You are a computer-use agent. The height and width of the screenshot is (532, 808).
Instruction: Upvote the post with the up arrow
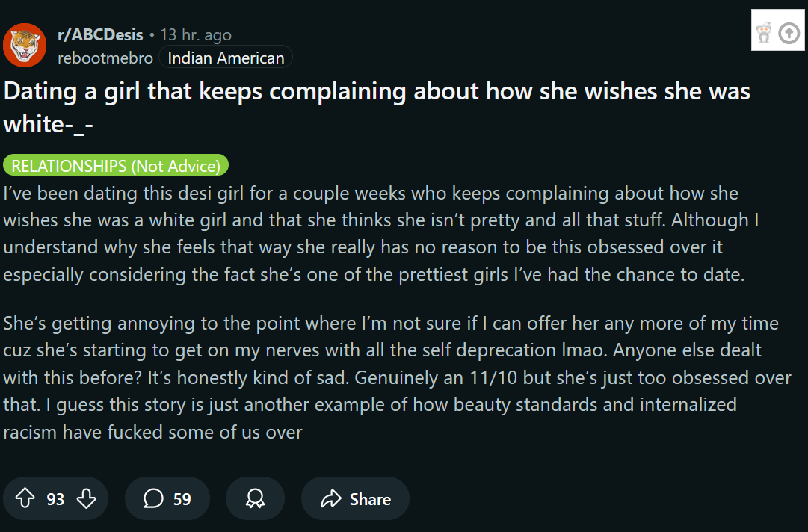[25, 498]
